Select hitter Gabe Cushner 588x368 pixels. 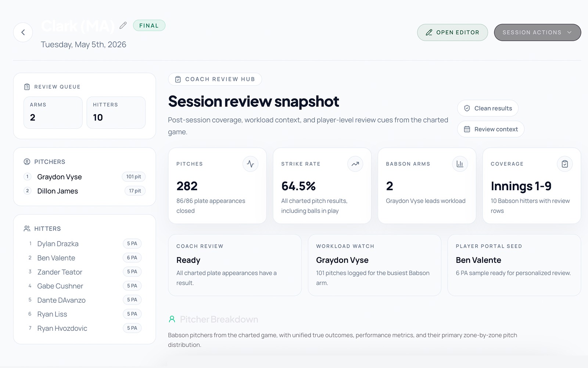[x=85, y=286]
